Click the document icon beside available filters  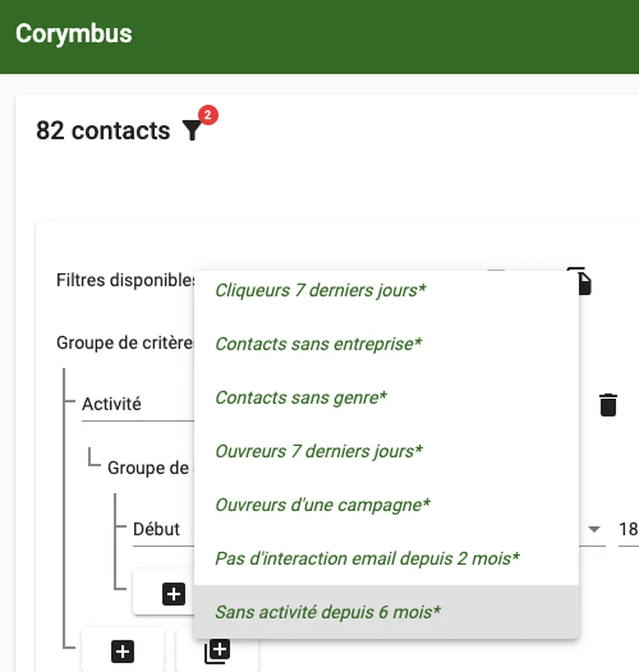click(x=583, y=282)
